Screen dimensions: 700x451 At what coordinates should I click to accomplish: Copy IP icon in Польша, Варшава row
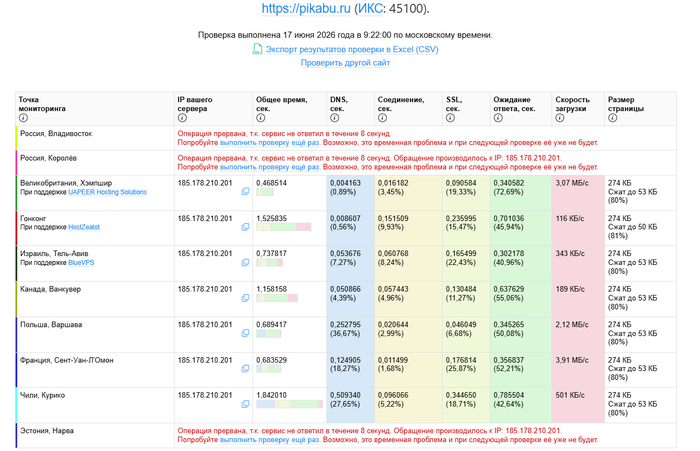[245, 333]
